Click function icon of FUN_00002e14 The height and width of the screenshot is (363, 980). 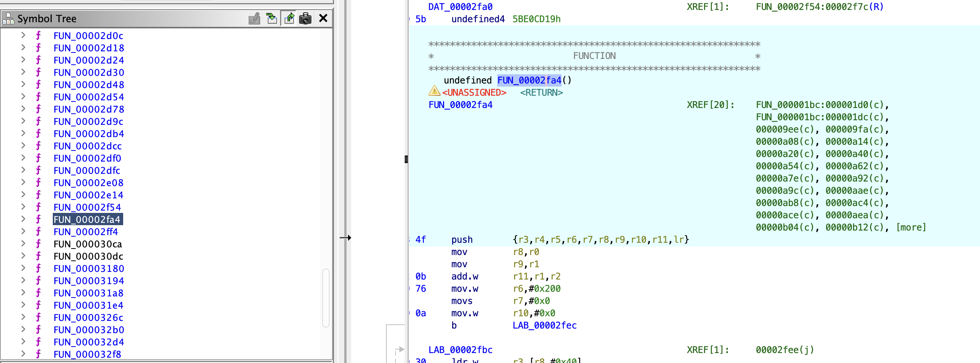[x=38, y=195]
